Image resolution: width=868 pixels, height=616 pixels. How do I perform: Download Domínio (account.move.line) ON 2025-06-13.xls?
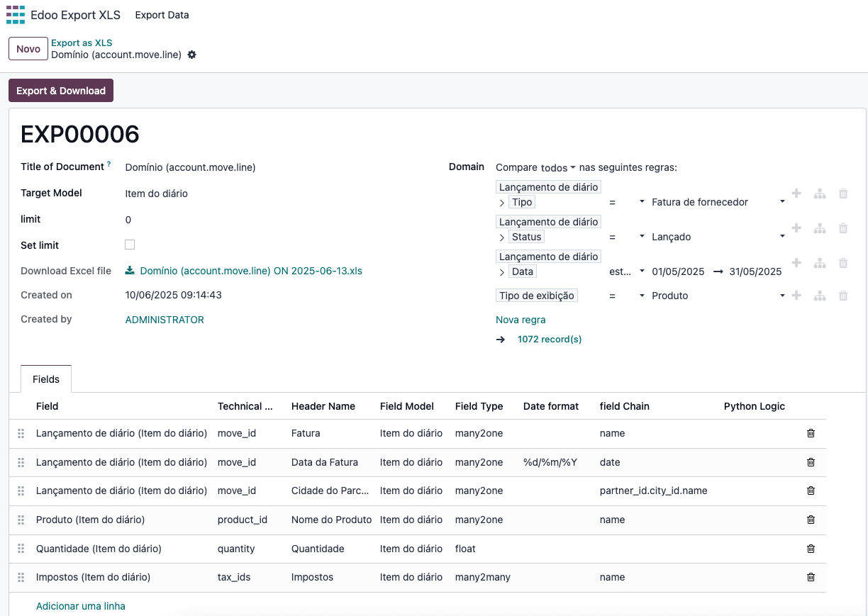point(251,271)
